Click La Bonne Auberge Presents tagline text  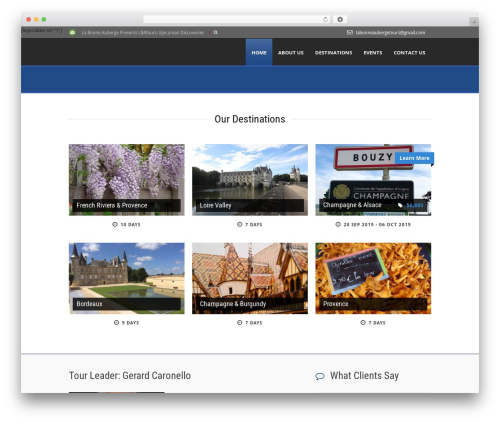point(143,32)
